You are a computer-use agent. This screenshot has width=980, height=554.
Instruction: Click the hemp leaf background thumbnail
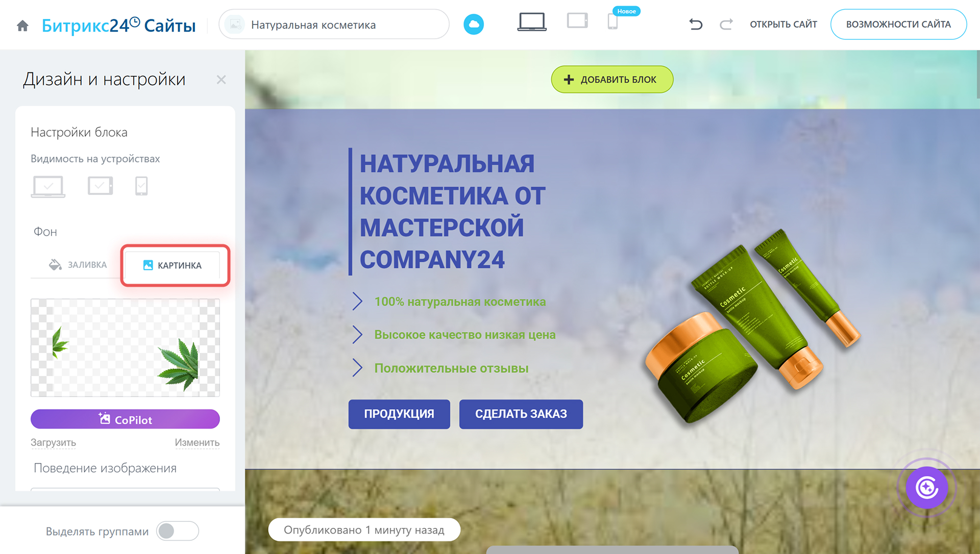point(125,348)
